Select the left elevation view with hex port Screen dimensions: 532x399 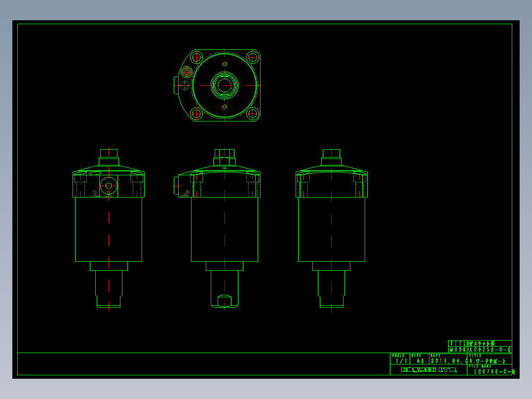pyautogui.click(x=109, y=228)
